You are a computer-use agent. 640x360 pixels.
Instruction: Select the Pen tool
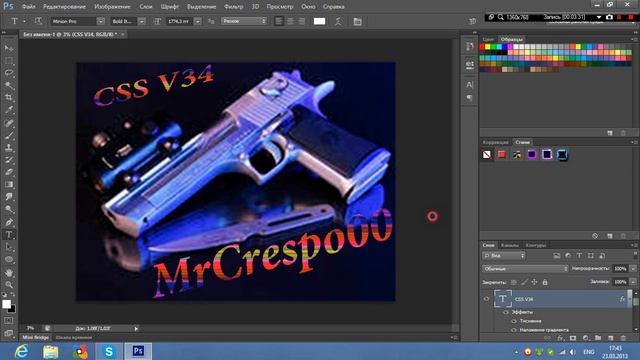coord(9,222)
